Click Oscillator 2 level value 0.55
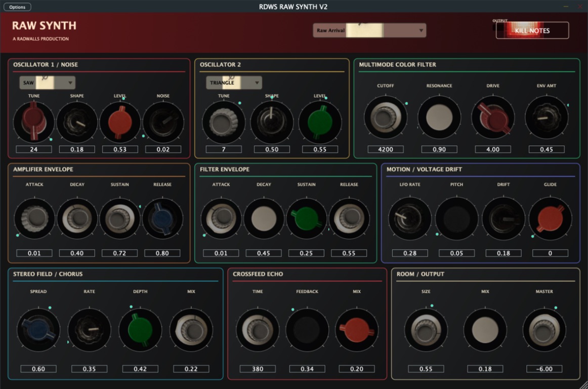This screenshot has height=389, width=588. tap(320, 149)
